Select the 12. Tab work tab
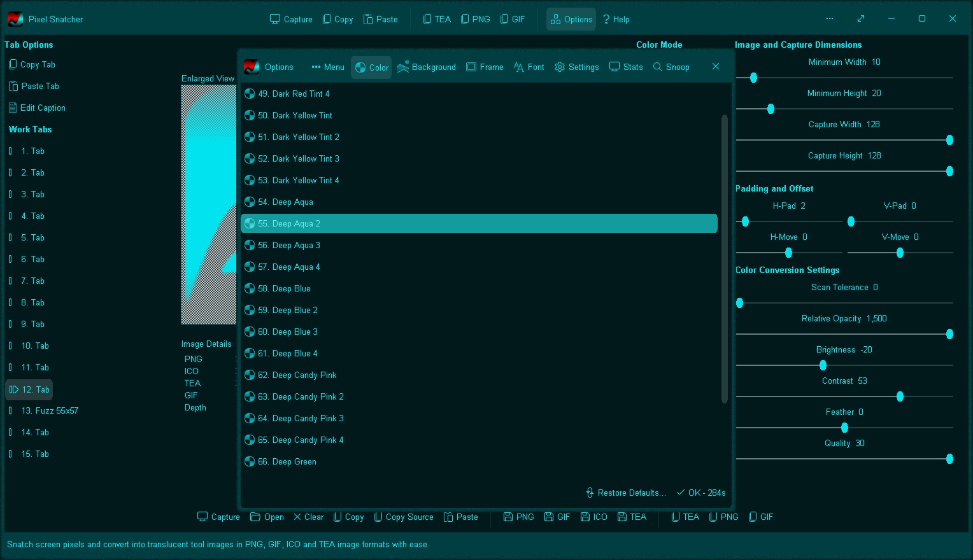 29,389
